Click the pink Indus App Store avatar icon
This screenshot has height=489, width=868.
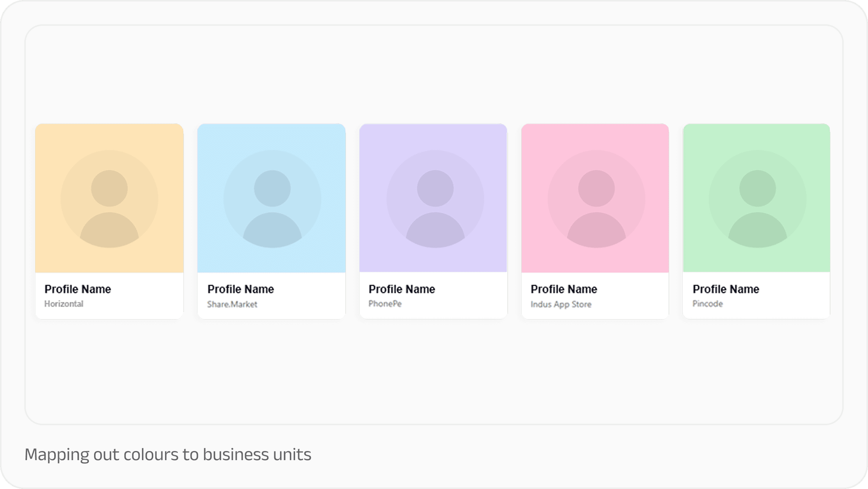coord(596,199)
